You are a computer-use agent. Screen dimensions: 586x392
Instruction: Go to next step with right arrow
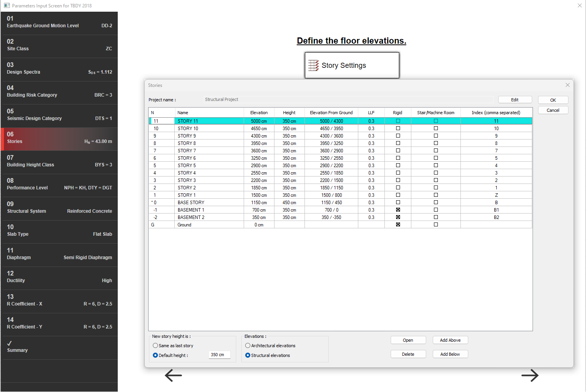tap(529, 376)
